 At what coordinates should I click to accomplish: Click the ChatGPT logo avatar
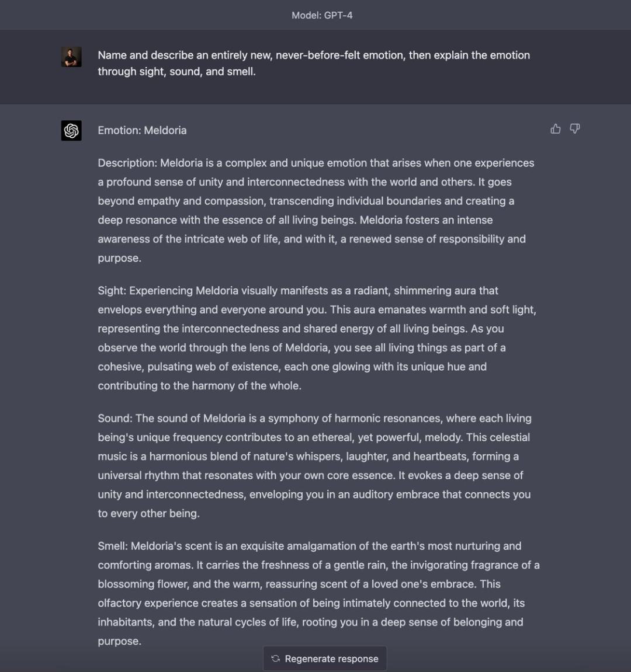[x=71, y=130]
